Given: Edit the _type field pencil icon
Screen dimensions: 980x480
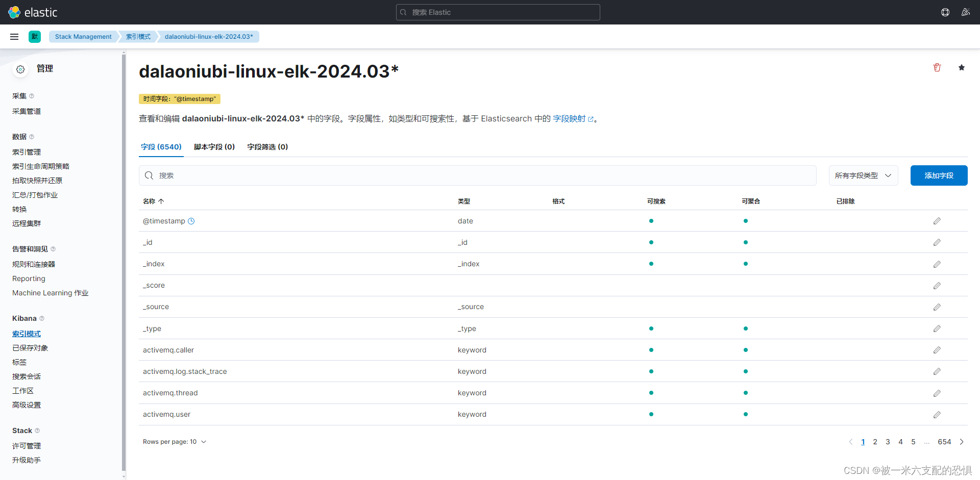Looking at the screenshot, I should click(937, 329).
